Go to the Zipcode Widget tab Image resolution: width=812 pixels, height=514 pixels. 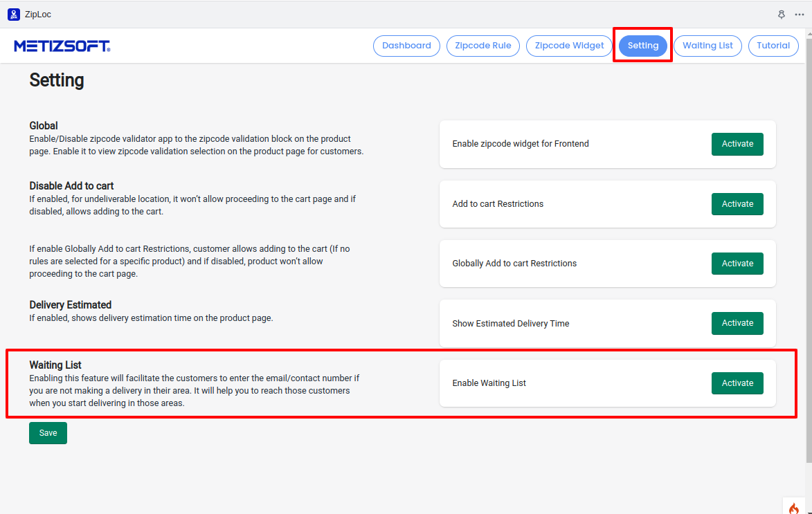pyautogui.click(x=569, y=46)
